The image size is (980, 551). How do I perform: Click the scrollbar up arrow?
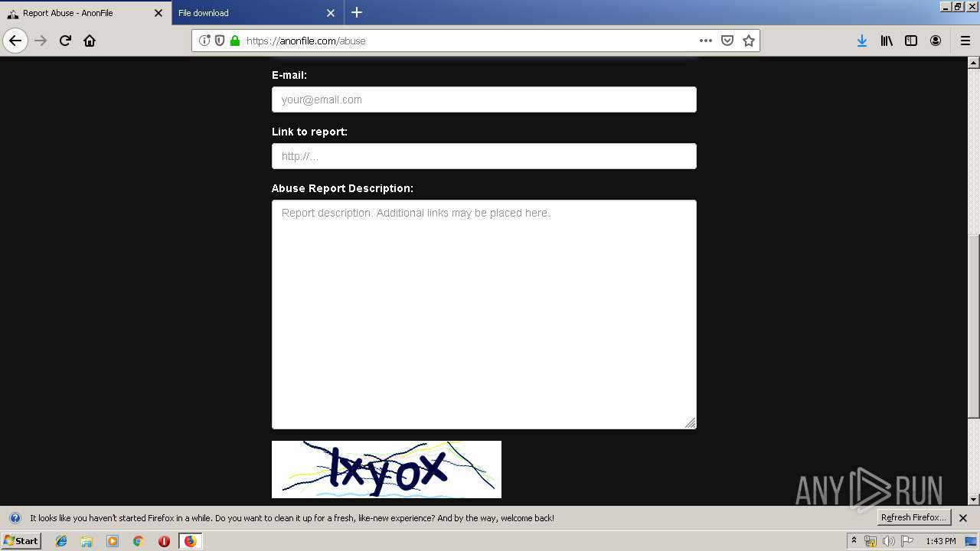(974, 62)
